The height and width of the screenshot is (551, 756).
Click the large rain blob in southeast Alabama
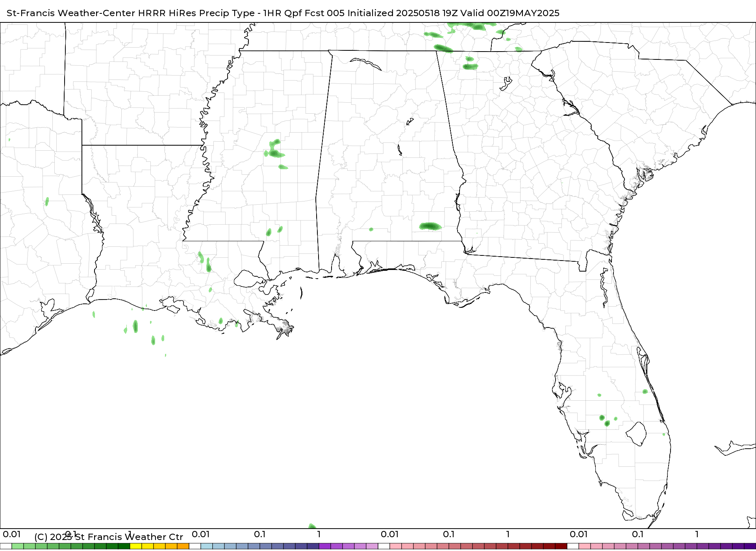coord(430,226)
